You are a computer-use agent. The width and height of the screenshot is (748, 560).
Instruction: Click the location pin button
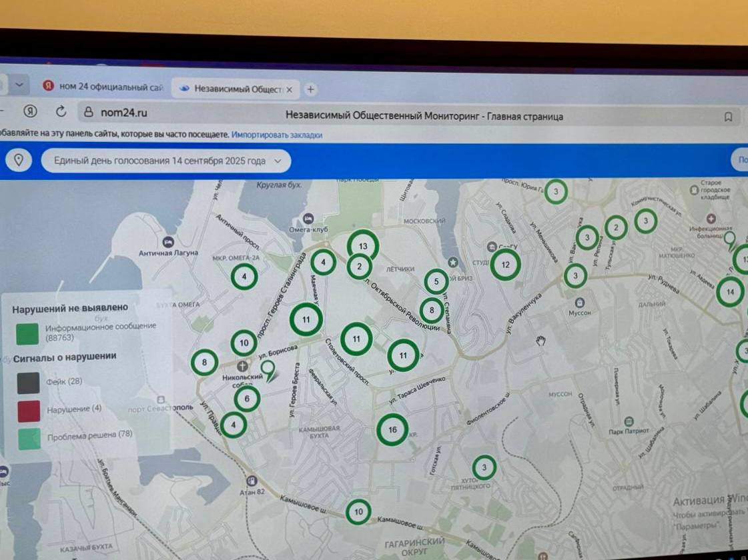19,159
